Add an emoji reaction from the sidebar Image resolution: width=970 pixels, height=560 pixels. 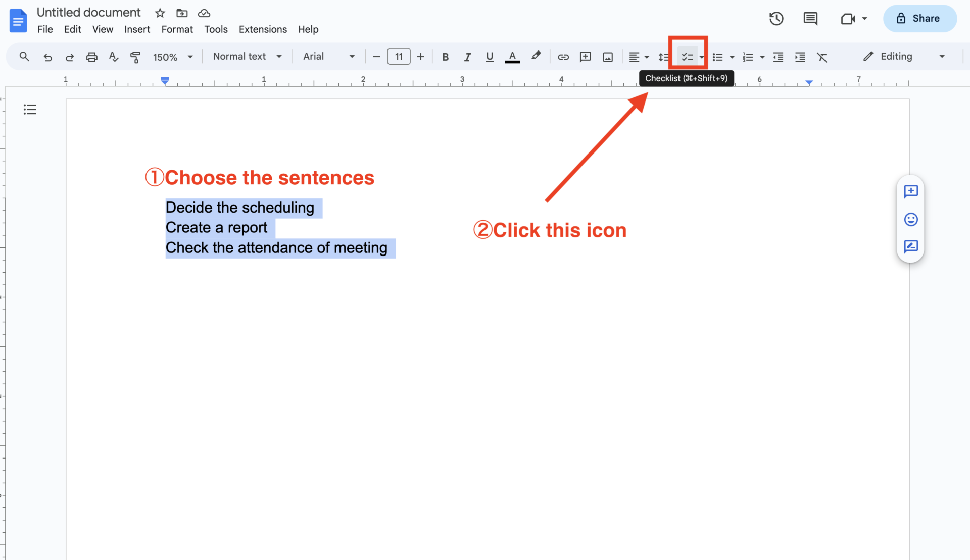[910, 219]
